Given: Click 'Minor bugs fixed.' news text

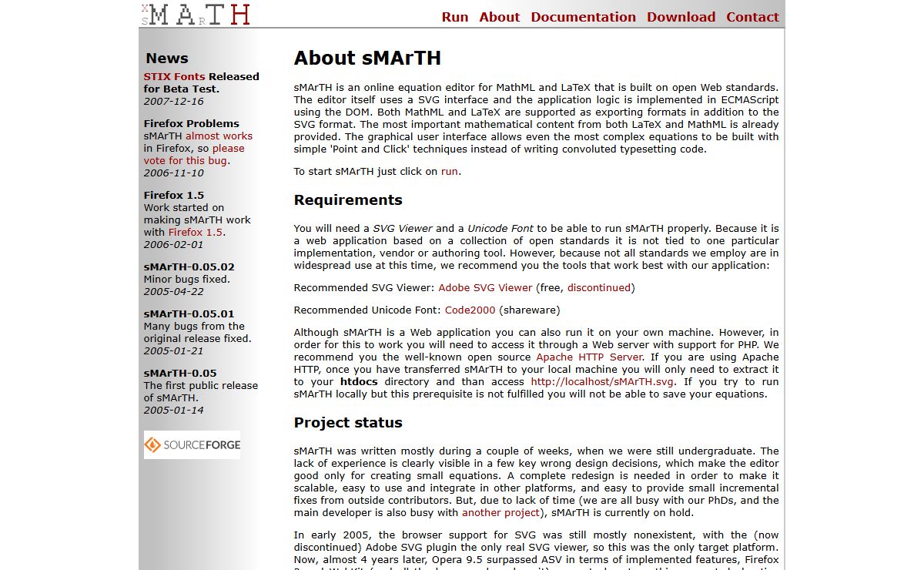Looking at the screenshot, I should click(x=186, y=279).
